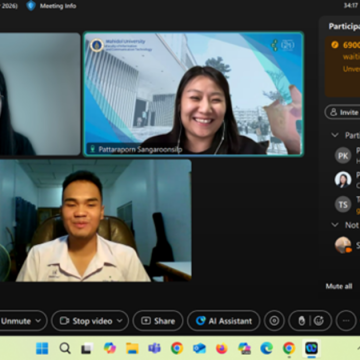Click the Webex taskbar icon

click(312, 348)
